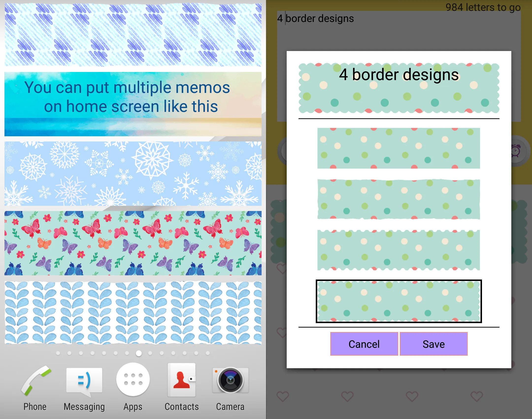Click Cancel to dismiss border dialog

click(363, 344)
